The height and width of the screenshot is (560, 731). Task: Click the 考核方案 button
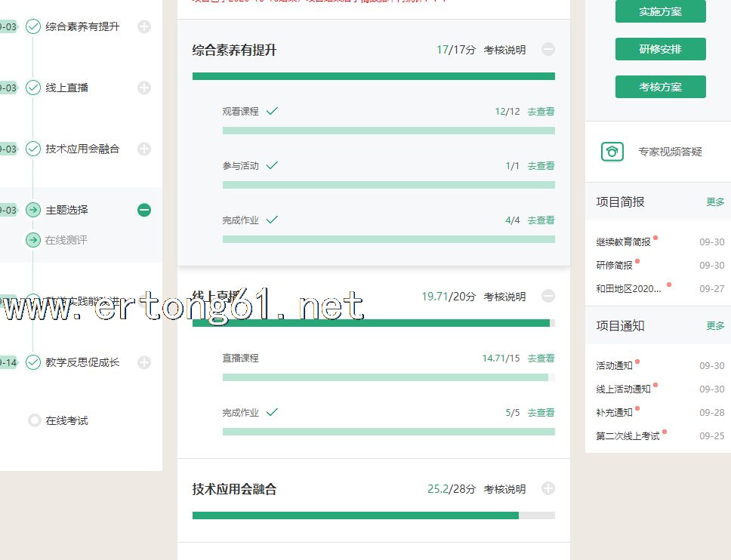(660, 87)
